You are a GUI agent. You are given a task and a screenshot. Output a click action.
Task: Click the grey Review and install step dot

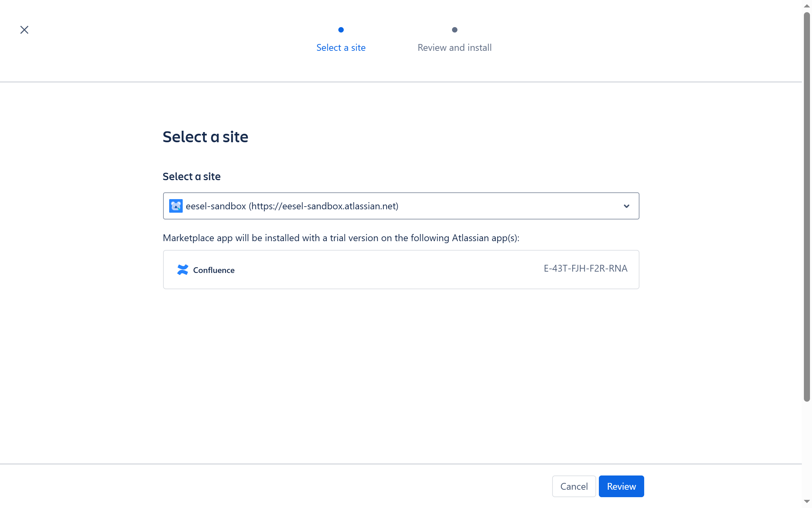point(455,30)
